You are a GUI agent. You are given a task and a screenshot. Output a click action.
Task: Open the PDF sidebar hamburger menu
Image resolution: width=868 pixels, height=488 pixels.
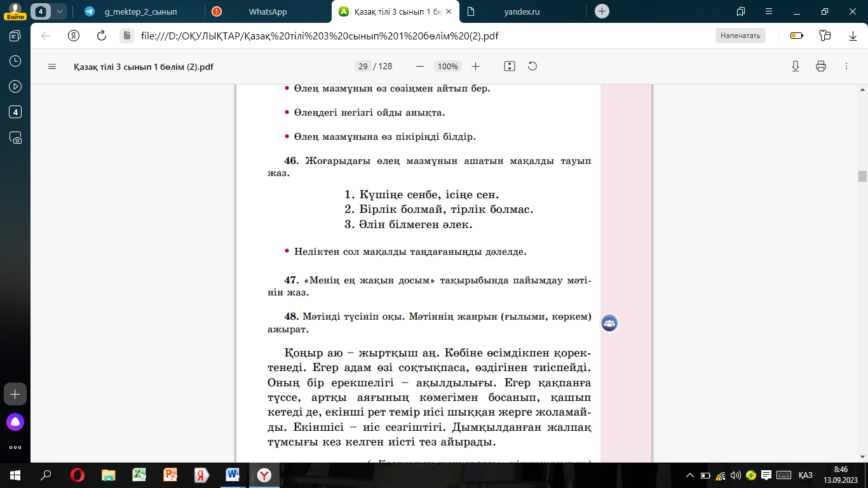[52, 66]
